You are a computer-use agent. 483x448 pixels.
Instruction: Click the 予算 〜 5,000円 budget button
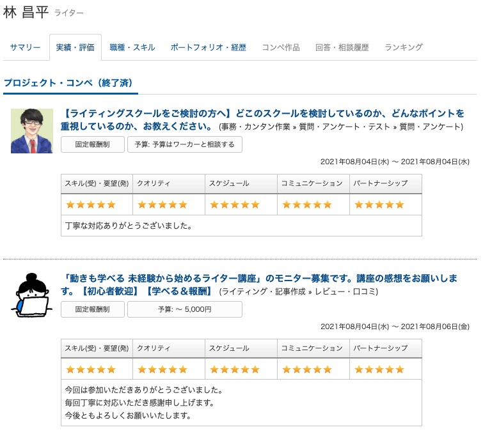[x=184, y=309]
